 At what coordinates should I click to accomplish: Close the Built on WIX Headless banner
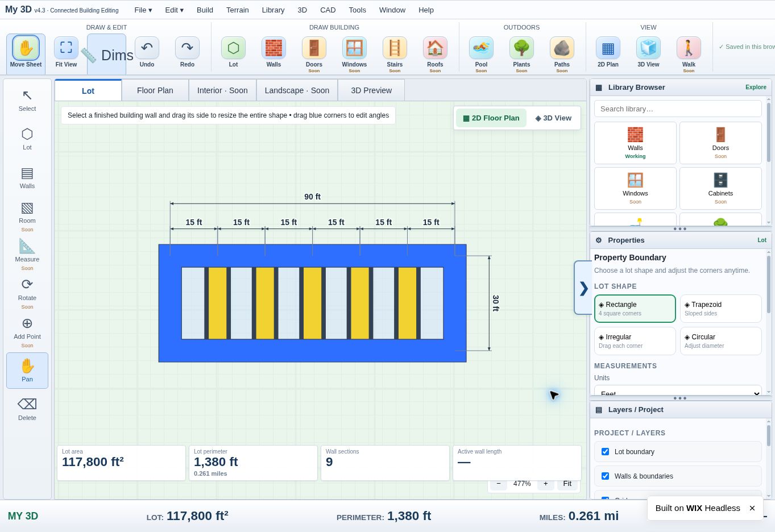[752, 508]
